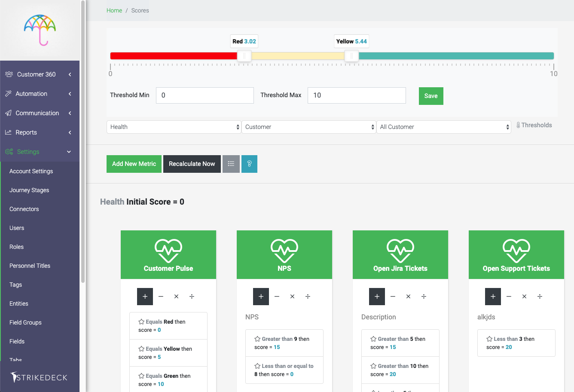Click the Customer Pulse heartbeat icon
This screenshot has width=574, height=392.
tap(168, 251)
